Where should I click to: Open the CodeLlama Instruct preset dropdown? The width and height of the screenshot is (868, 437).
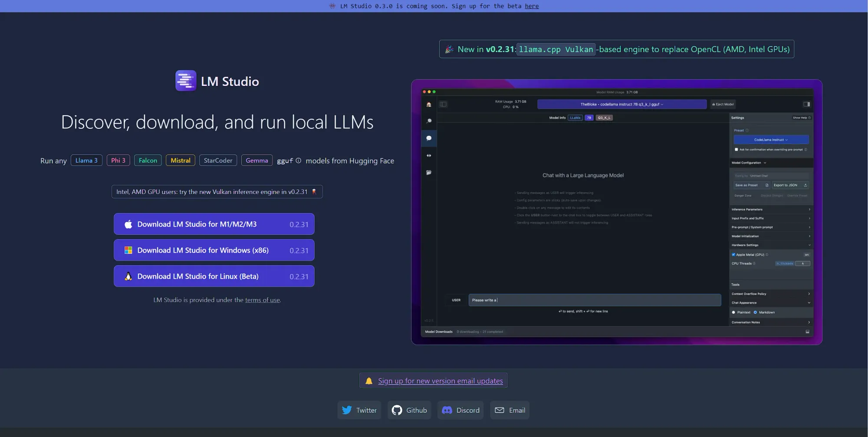tap(771, 140)
